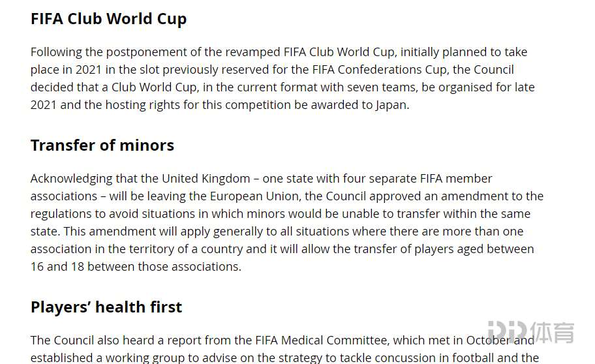595x364 pixels.
Task: Click 'FIFA Confederations Cup' in the text
Action: pyautogui.click(x=380, y=70)
